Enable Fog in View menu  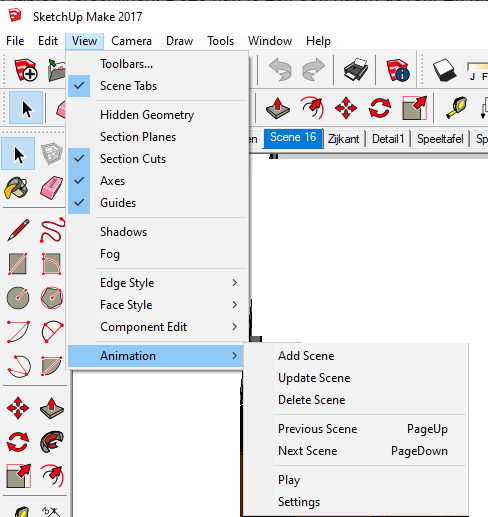click(158, 254)
